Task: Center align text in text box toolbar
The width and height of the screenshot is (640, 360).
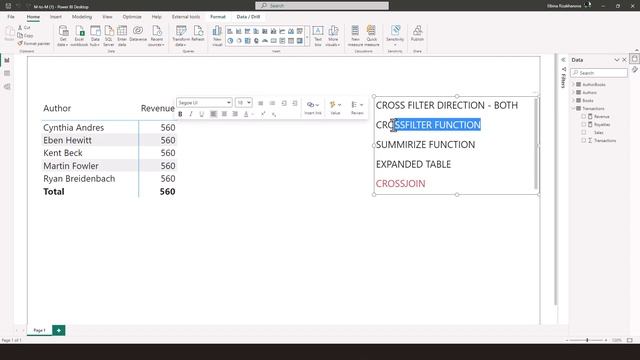Action: [x=224, y=114]
